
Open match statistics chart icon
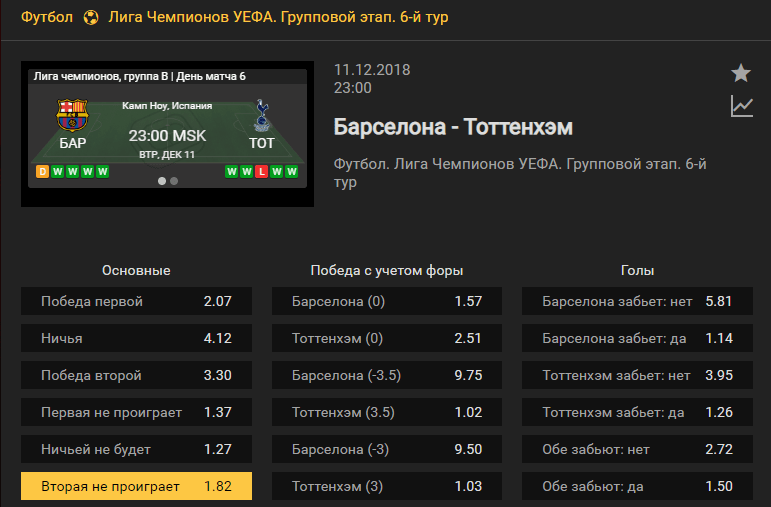741,106
